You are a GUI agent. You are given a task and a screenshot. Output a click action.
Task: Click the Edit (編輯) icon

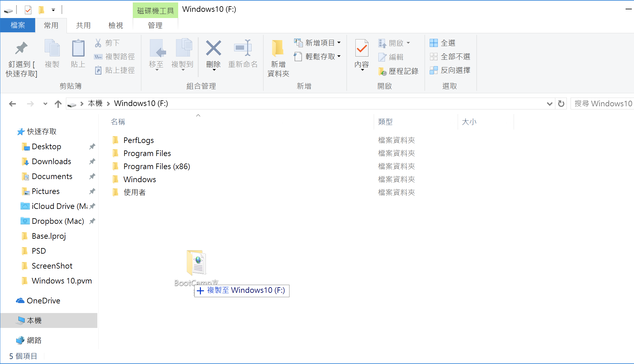coord(382,57)
